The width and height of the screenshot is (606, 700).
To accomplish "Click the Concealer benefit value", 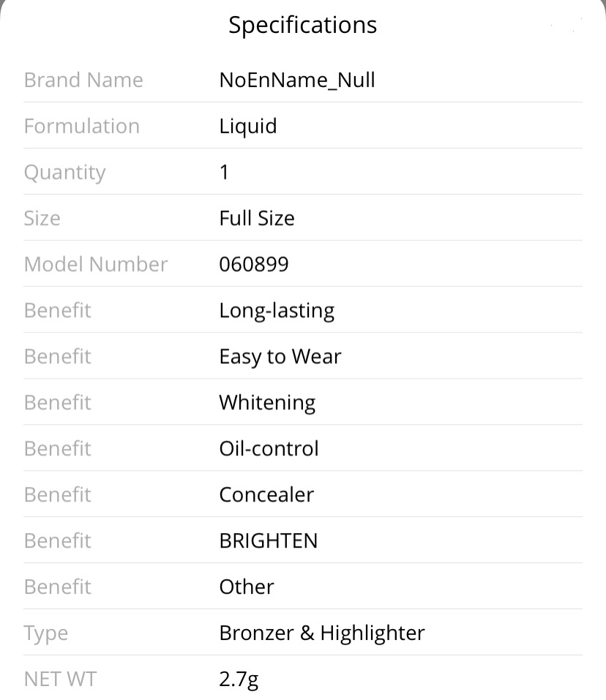I will [266, 495].
